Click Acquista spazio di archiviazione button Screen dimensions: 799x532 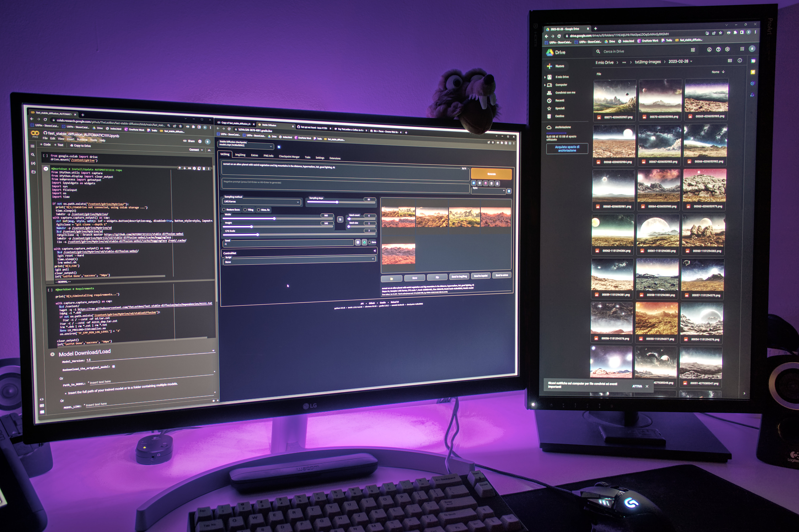[x=567, y=149]
